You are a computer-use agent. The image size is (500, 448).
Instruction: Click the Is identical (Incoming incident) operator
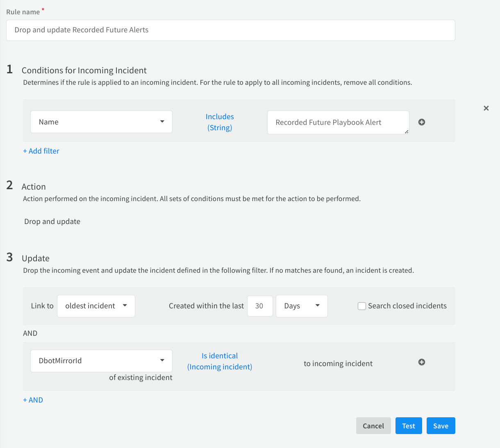pyautogui.click(x=220, y=361)
